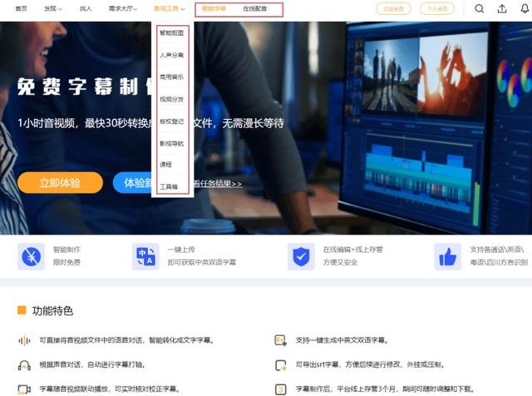
Task: Expand the 需求大厅 dropdown
Action: pyautogui.click(x=123, y=8)
